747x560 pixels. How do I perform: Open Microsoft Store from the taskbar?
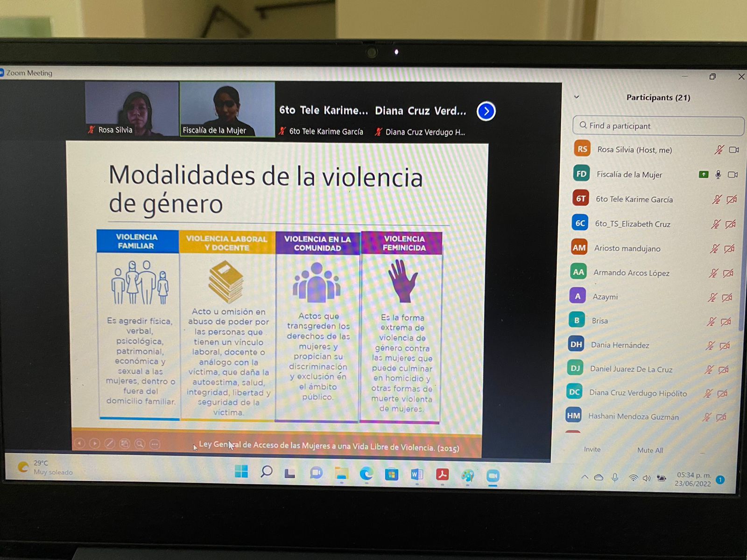[392, 475]
